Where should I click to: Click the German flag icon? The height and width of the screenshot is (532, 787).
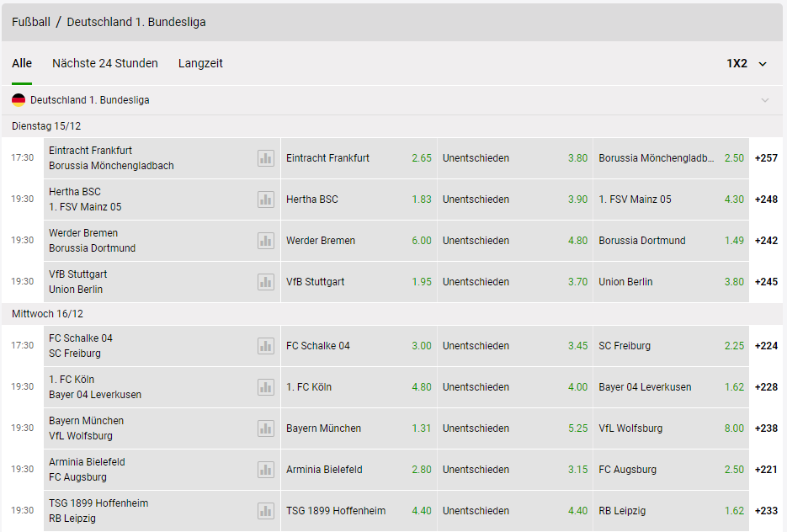[19, 100]
